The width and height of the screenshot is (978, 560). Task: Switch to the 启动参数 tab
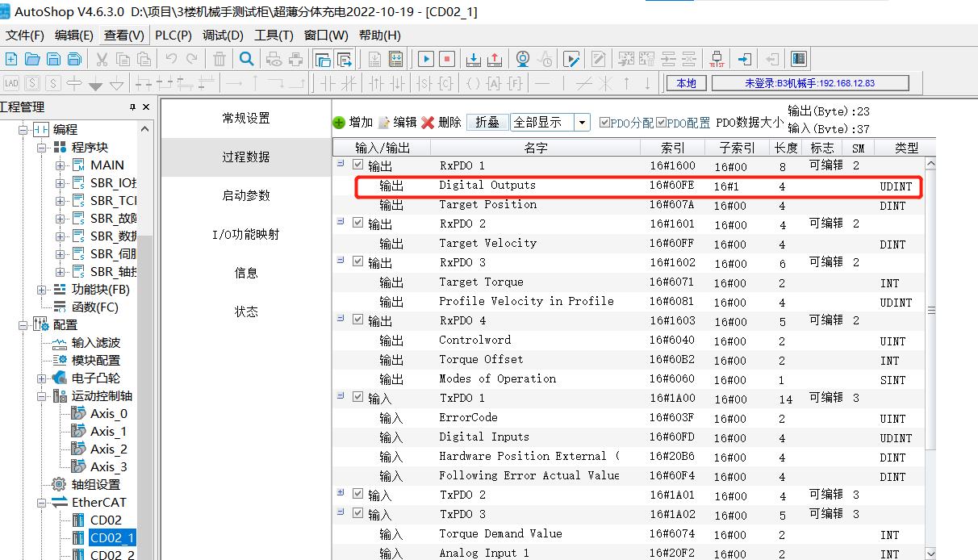(x=246, y=196)
